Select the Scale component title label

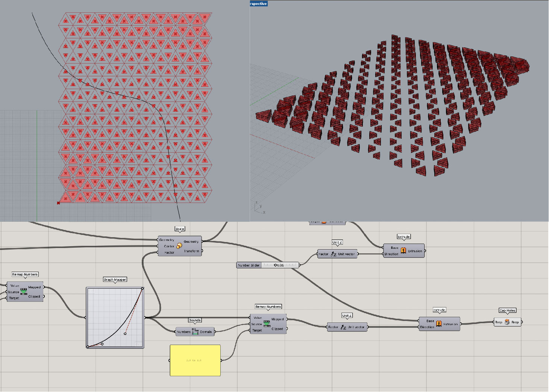(x=180, y=229)
